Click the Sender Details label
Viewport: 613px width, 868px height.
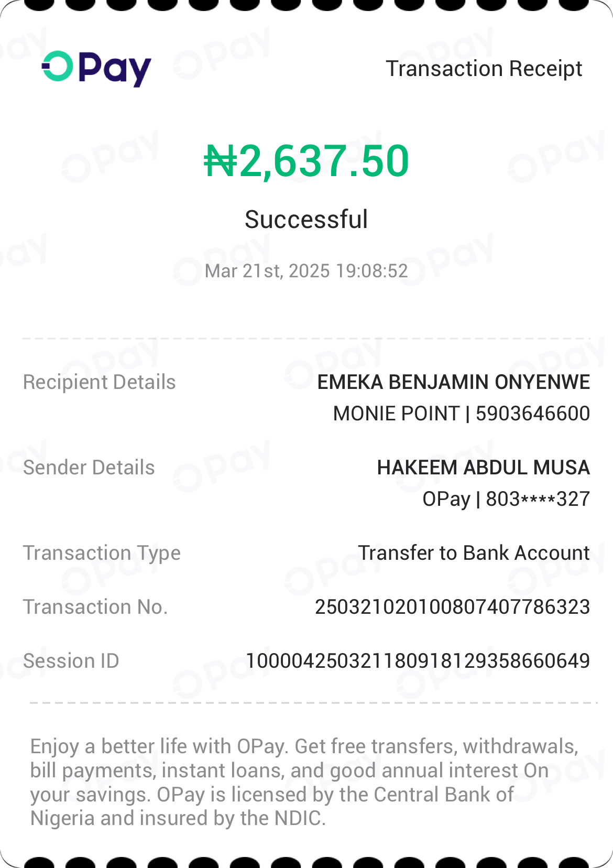89,468
